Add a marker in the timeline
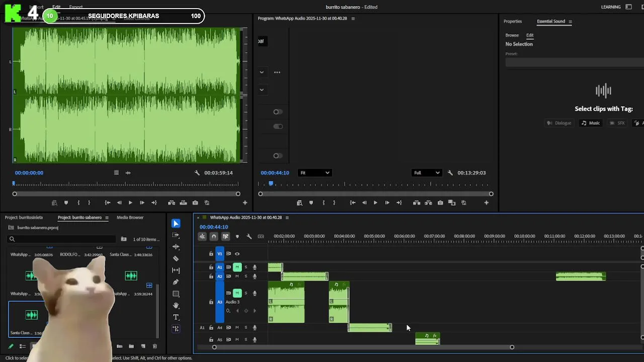The width and height of the screenshot is (644, 362). click(x=237, y=236)
